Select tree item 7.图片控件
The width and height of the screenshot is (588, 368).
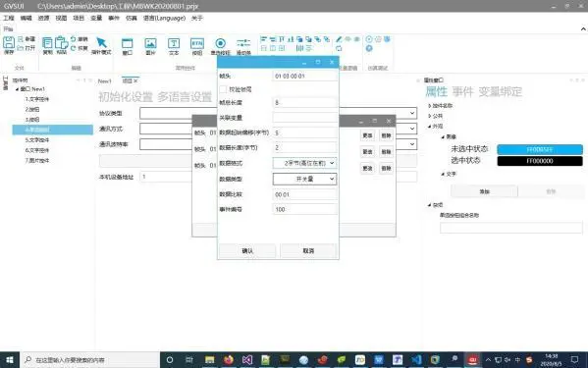[37, 160]
